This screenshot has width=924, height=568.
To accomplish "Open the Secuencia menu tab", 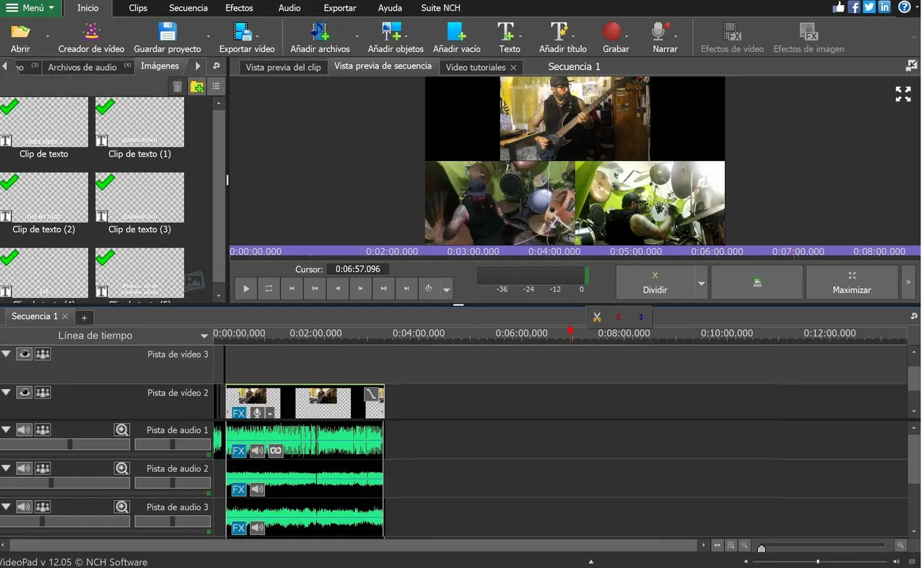I will [188, 8].
